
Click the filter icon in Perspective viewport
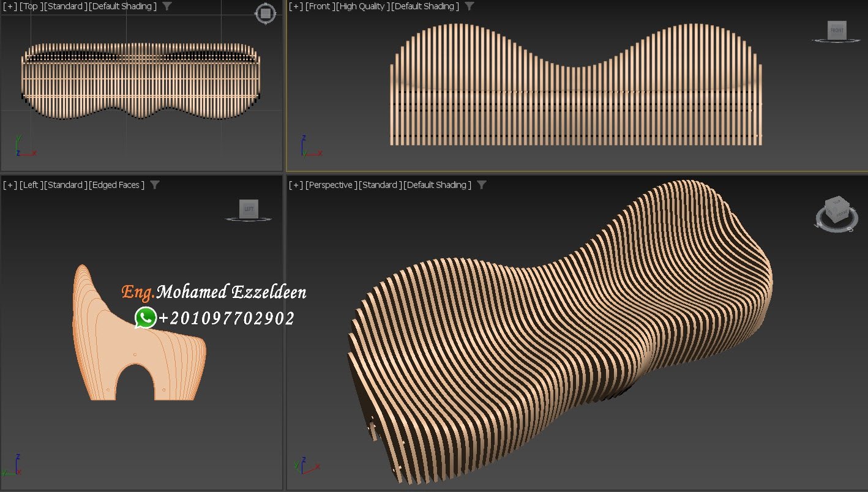click(x=482, y=185)
